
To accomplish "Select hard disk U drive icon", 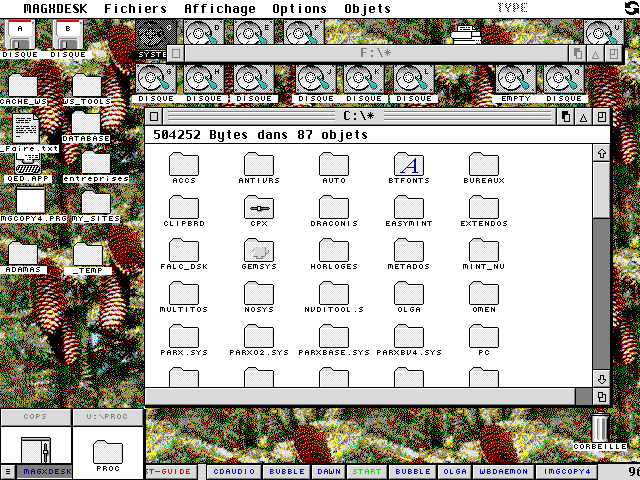I will coord(604,33).
